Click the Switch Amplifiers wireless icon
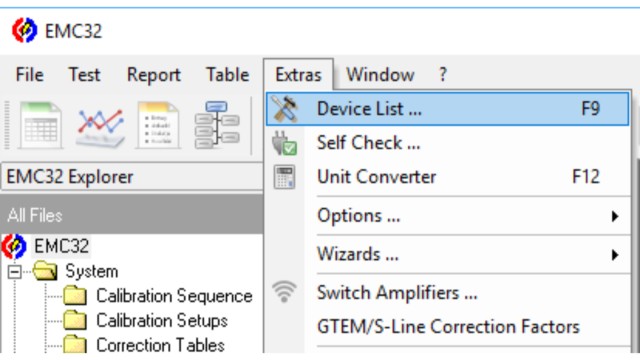 pyautogui.click(x=284, y=291)
